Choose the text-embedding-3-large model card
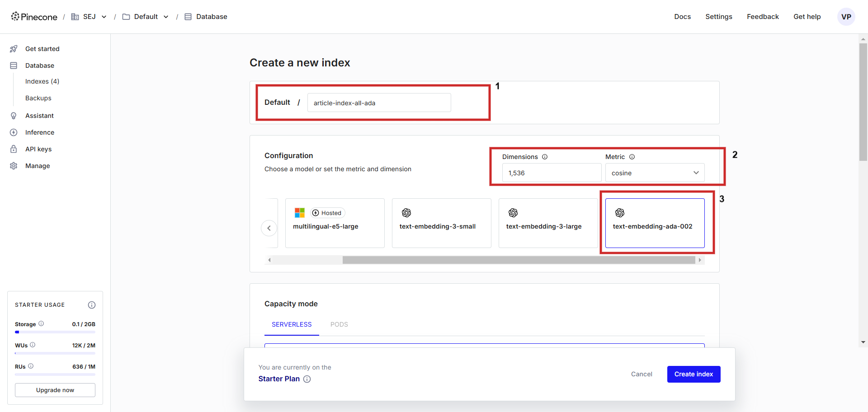This screenshot has height=412, width=868. point(548,223)
